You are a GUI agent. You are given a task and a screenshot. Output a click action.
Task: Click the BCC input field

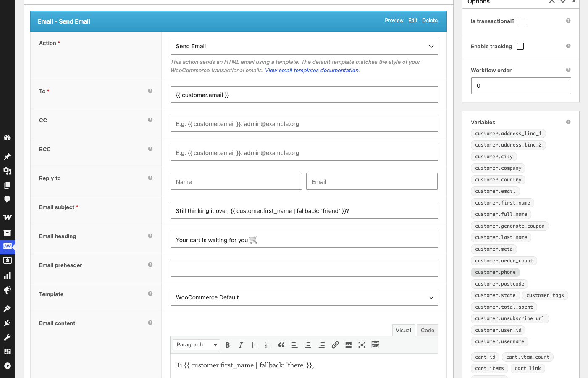(x=304, y=152)
